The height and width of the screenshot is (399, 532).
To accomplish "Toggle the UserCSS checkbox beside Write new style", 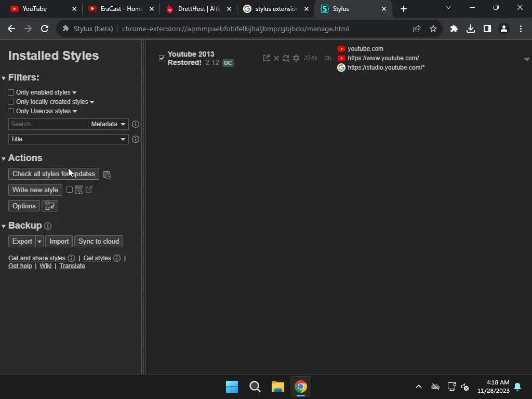I will (70, 190).
